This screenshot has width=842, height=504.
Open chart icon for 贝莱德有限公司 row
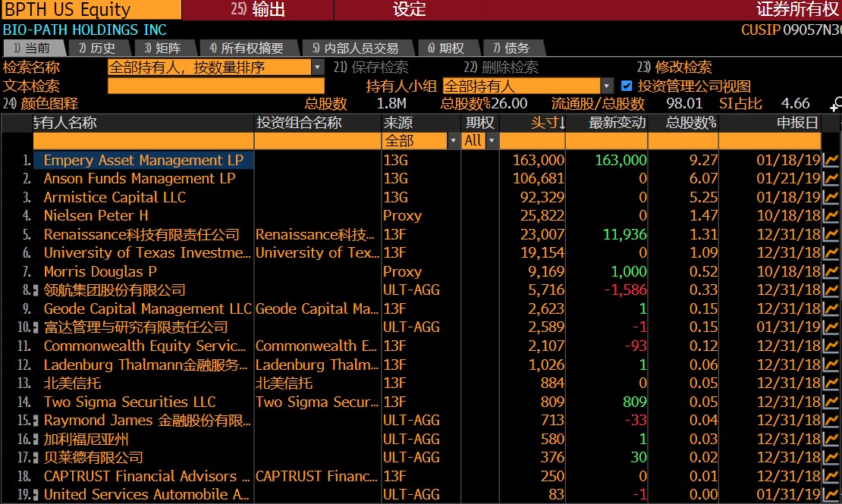pos(831,457)
